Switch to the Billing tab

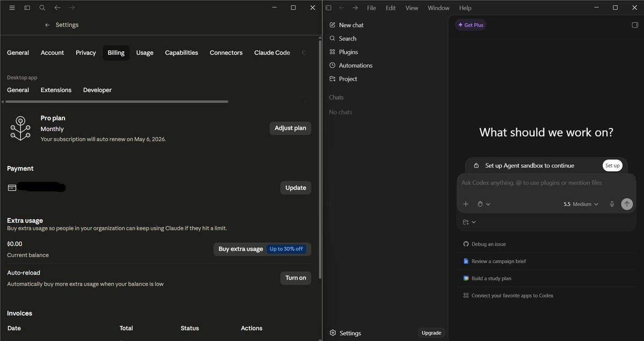click(116, 53)
